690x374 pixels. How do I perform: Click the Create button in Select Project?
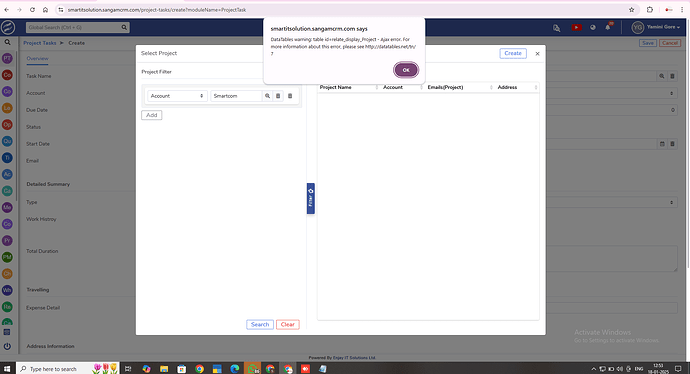point(513,53)
